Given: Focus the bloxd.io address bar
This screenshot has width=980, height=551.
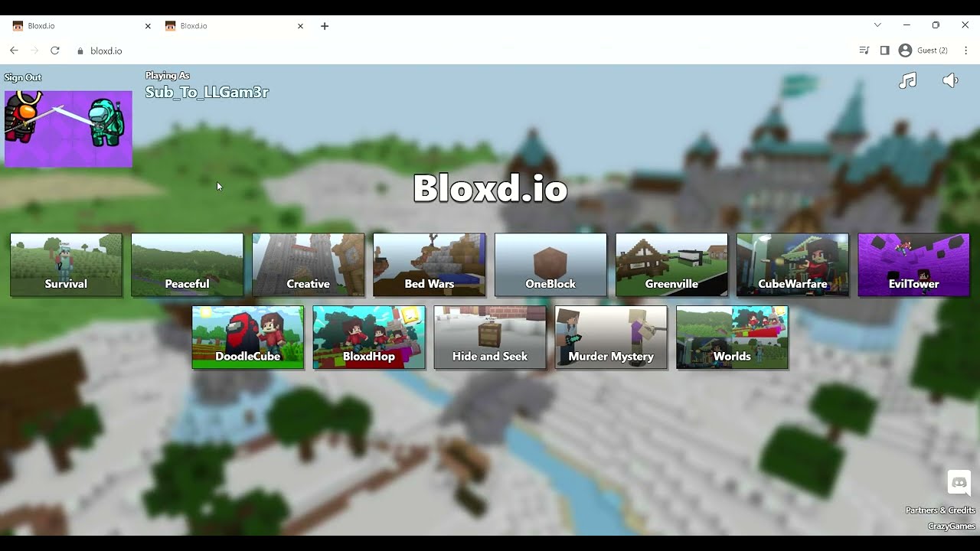Looking at the screenshot, I should pos(459,51).
